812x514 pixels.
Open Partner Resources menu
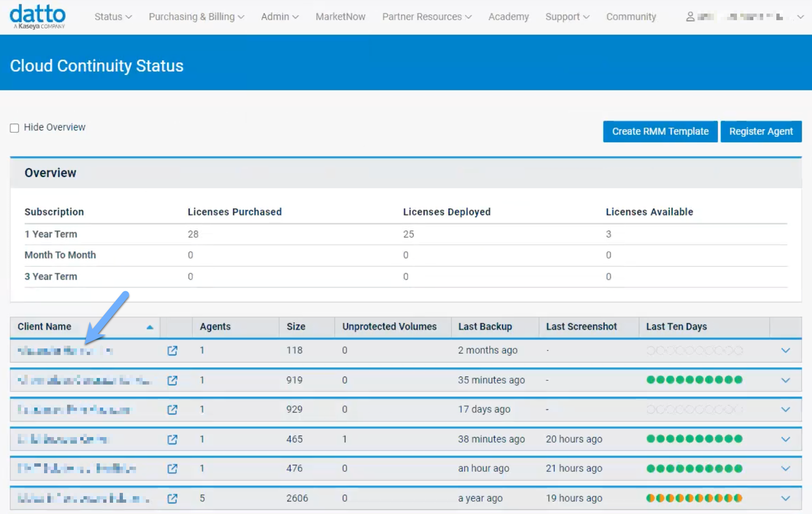click(427, 17)
